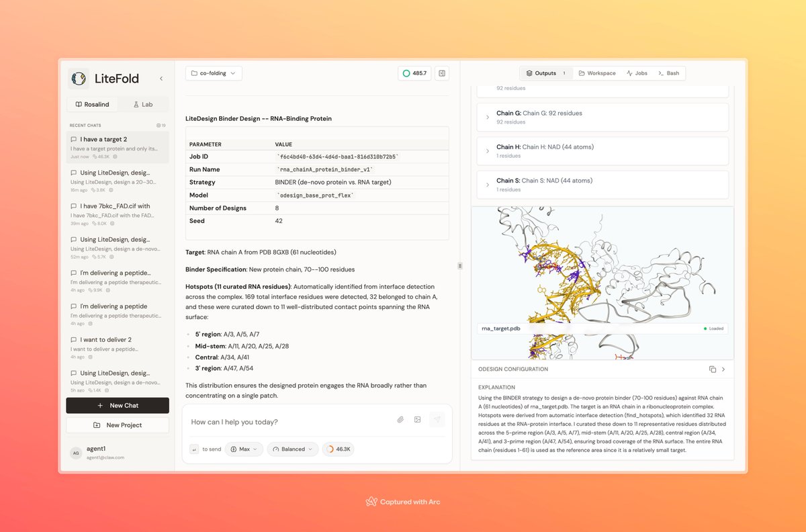Click the chat message input field
The width and height of the screenshot is (806, 532).
[289, 422]
